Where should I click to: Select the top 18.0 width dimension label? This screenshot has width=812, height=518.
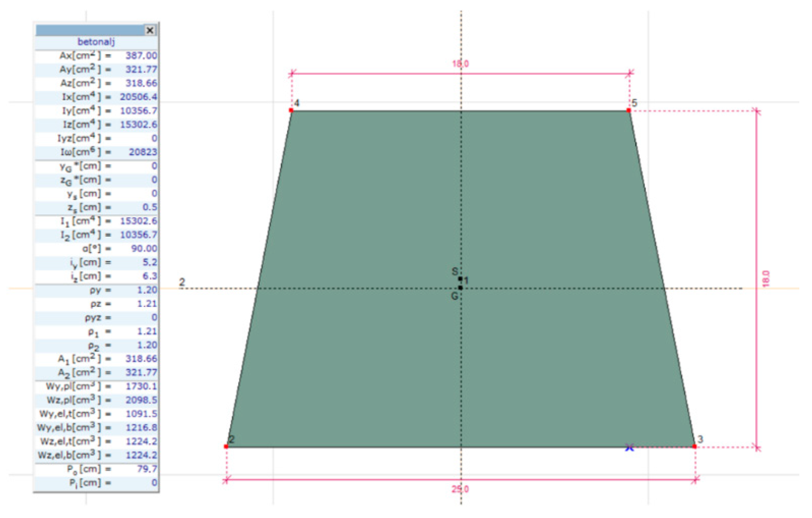click(460, 64)
